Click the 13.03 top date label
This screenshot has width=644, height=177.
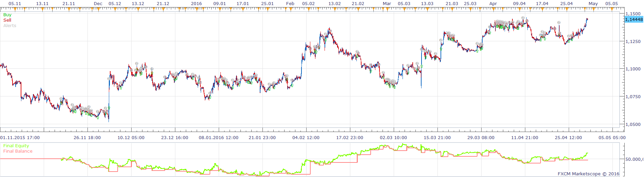[427, 4]
